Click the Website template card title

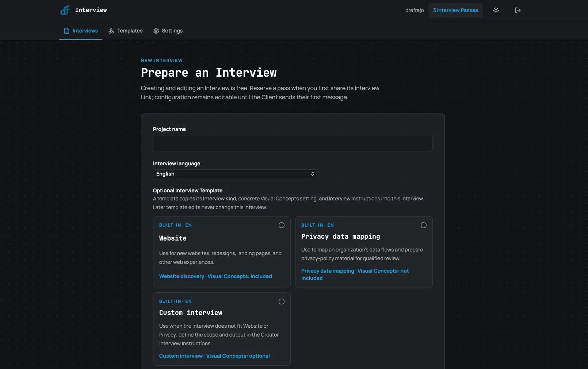coord(173,238)
